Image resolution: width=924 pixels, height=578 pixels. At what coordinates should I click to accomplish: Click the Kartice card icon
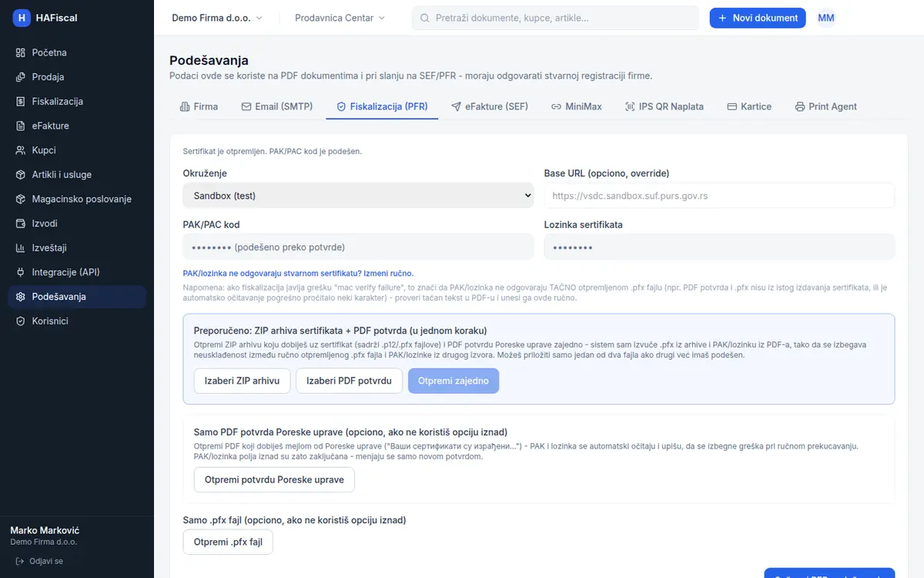click(731, 106)
